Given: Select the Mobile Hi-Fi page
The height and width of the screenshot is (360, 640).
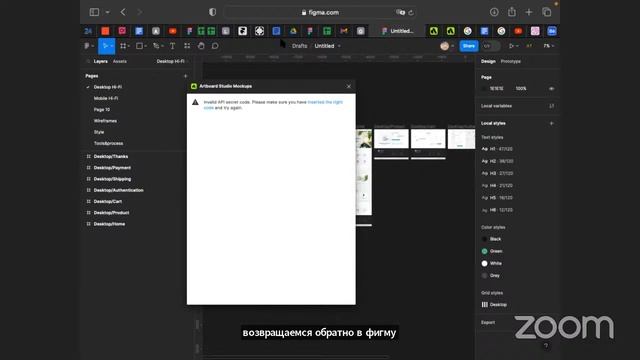Looking at the screenshot, I should point(106,98).
